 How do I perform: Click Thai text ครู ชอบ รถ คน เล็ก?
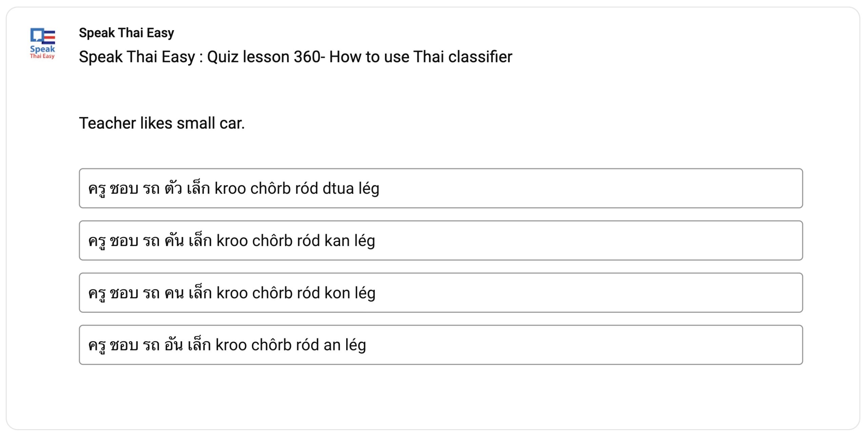pos(150,293)
